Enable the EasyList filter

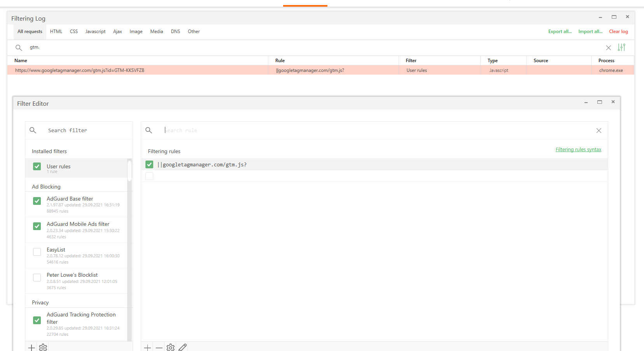[37, 251]
